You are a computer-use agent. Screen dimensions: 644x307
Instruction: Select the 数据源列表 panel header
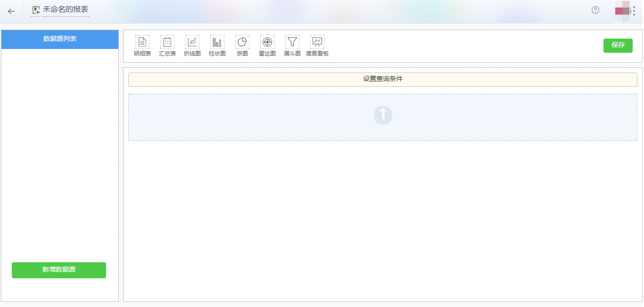(x=59, y=40)
